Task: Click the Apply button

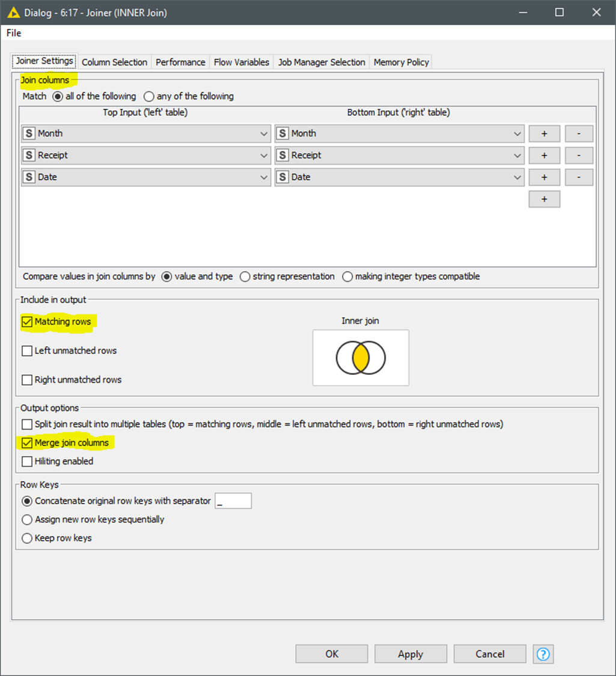Action: coord(410,654)
